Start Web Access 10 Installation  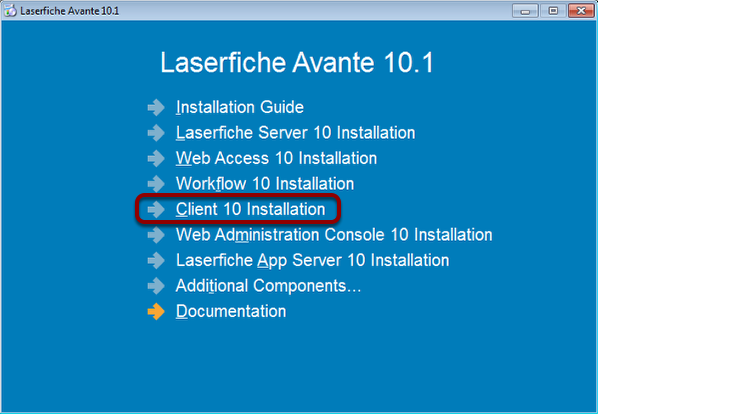click(276, 158)
